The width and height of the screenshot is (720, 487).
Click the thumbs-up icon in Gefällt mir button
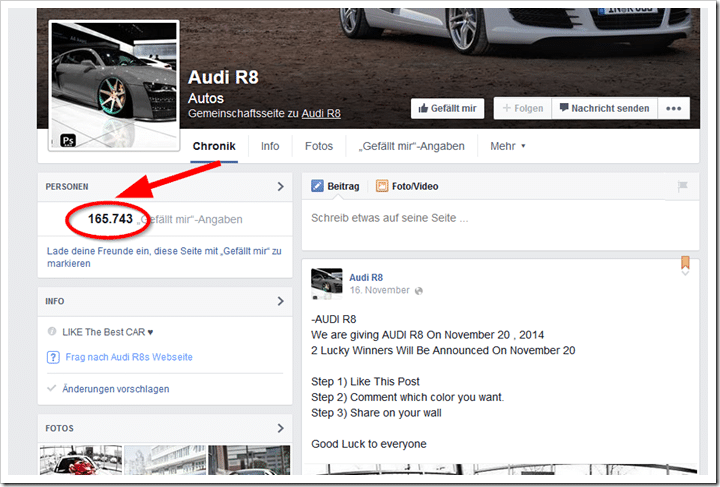423,108
